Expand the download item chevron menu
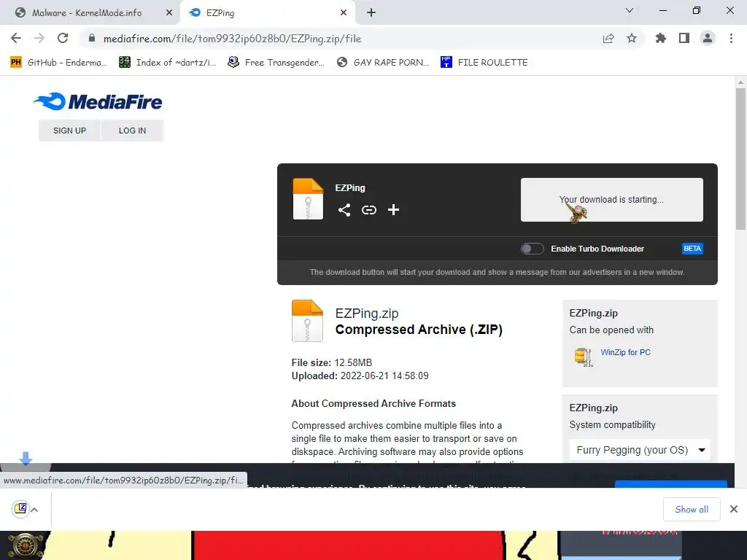747x560 pixels. pyautogui.click(x=35, y=510)
